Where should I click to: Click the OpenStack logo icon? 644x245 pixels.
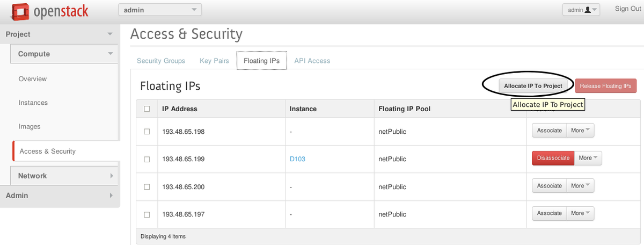[x=20, y=10]
